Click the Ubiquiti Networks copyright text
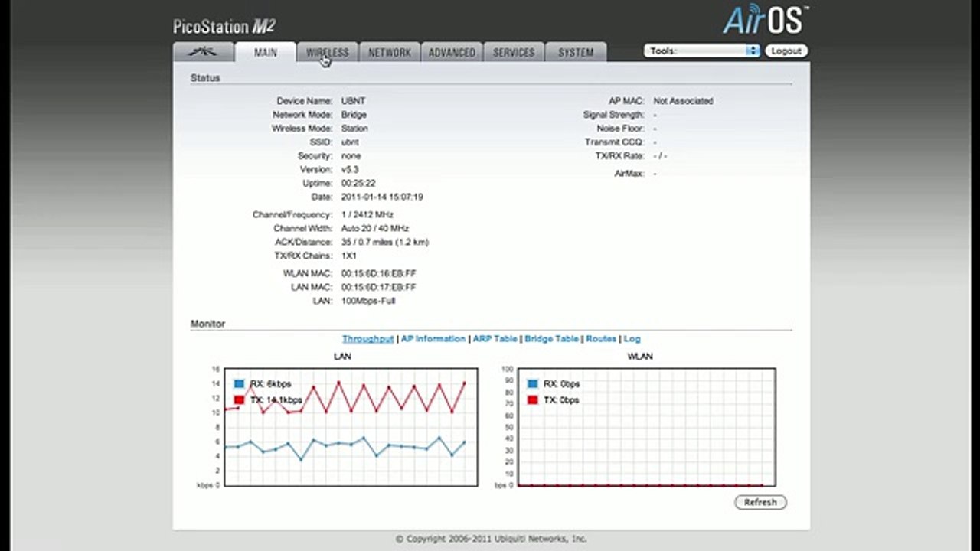Viewport: 980px width, 551px height. (491, 539)
